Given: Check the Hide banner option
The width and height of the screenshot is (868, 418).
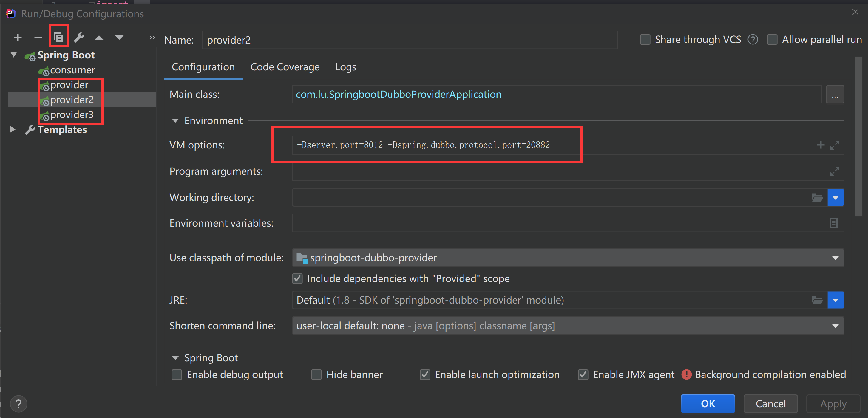Looking at the screenshot, I should [316, 374].
